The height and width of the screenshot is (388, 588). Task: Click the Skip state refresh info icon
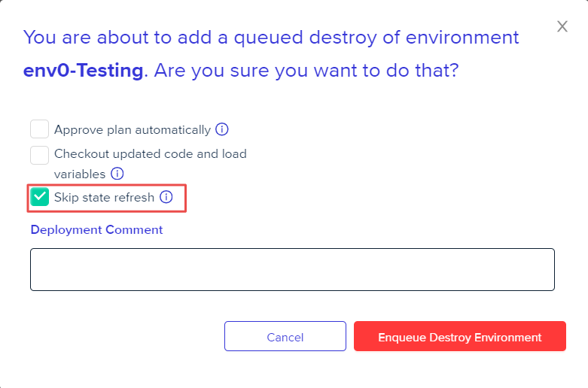[x=166, y=198]
